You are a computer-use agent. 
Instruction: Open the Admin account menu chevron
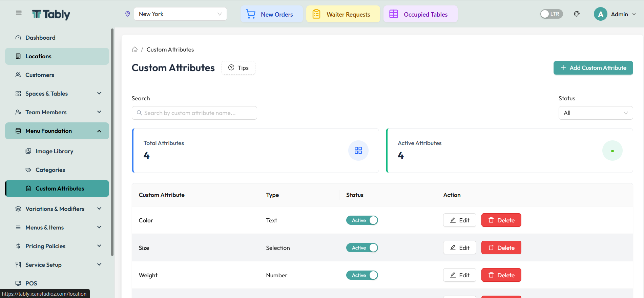634,14
